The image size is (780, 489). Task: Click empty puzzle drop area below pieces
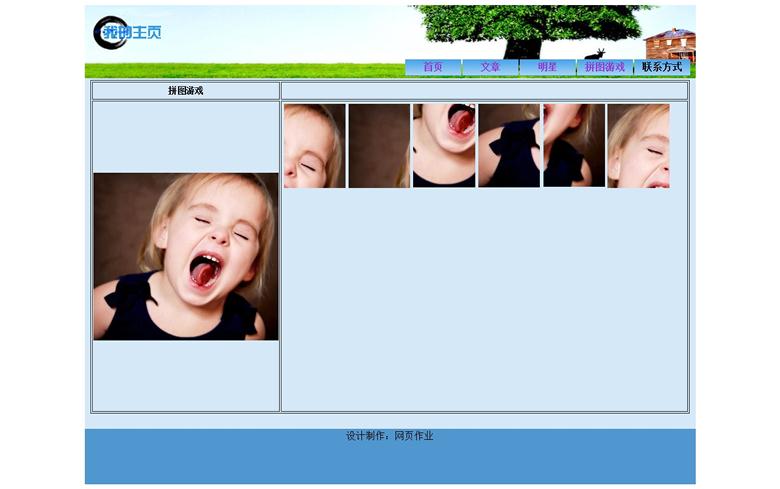484,300
